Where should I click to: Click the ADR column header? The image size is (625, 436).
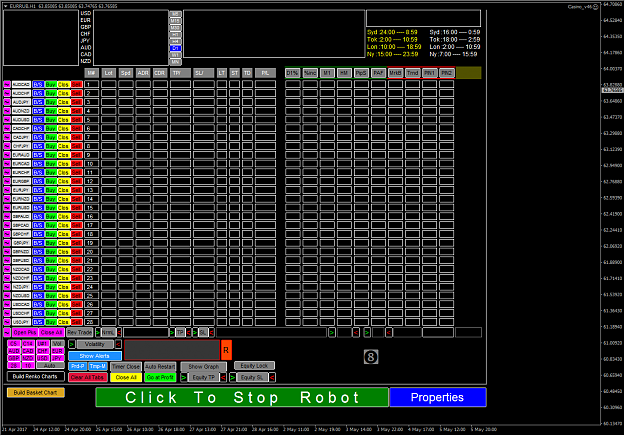point(143,73)
